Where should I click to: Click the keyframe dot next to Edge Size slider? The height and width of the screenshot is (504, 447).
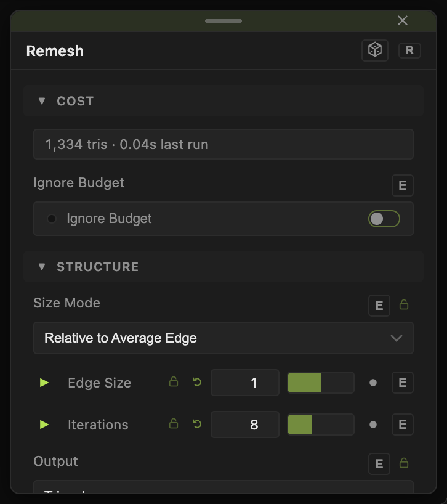pyautogui.click(x=373, y=383)
